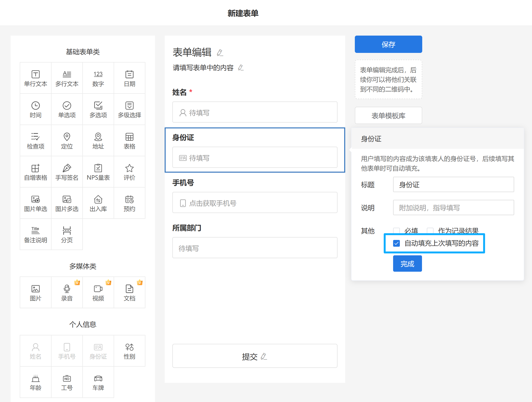Add the 出入库 warehouse component
Screen dimensions: 532x402
[98, 203]
